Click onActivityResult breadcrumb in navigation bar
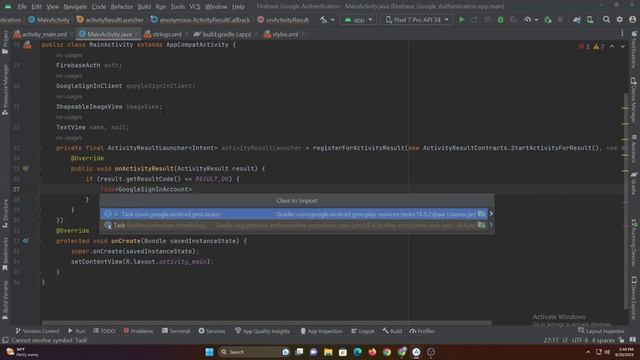Viewport: 640px width, 360px height. click(x=283, y=20)
